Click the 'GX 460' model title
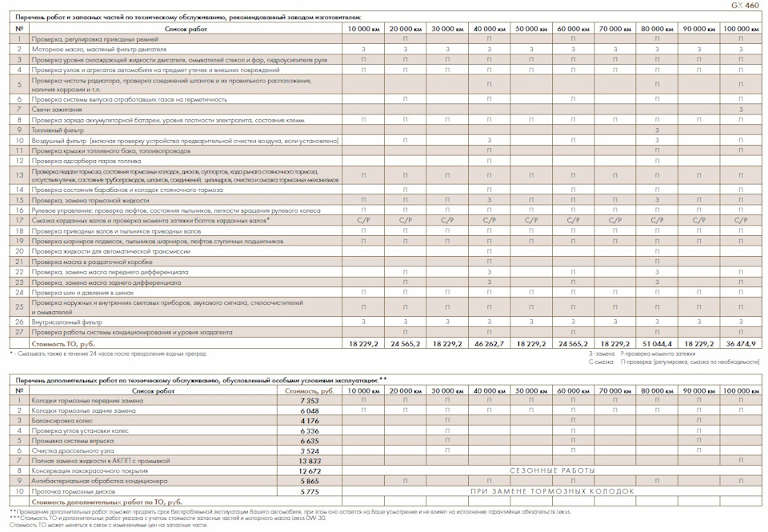Image resolution: width=768 pixels, height=532 pixels. click(x=745, y=6)
